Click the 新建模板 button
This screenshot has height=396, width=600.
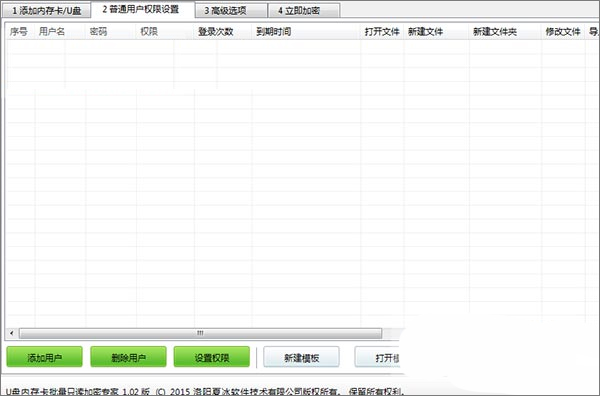(301, 357)
